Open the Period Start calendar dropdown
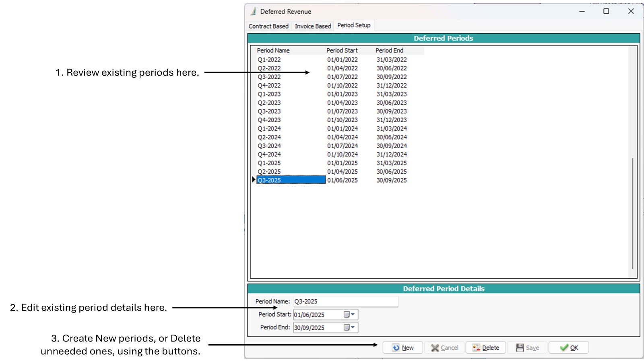The height and width of the screenshot is (362, 644). (349, 315)
